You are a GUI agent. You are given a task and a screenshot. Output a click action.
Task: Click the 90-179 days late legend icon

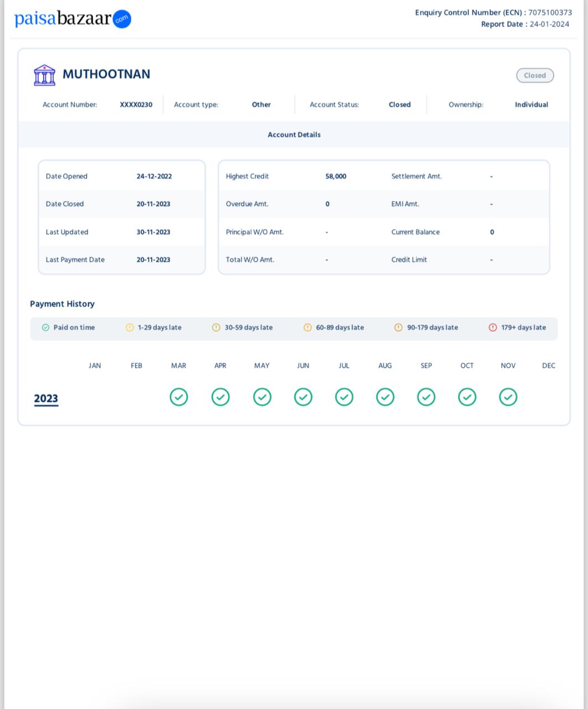pos(398,327)
